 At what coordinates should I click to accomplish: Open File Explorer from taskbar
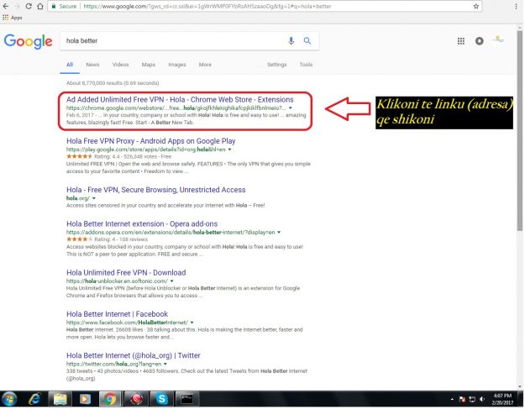click(x=60, y=399)
